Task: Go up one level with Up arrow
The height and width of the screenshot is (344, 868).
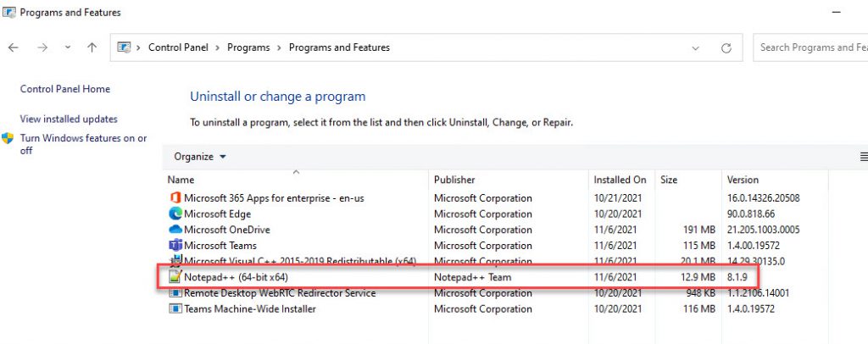Action: pyautogui.click(x=92, y=47)
